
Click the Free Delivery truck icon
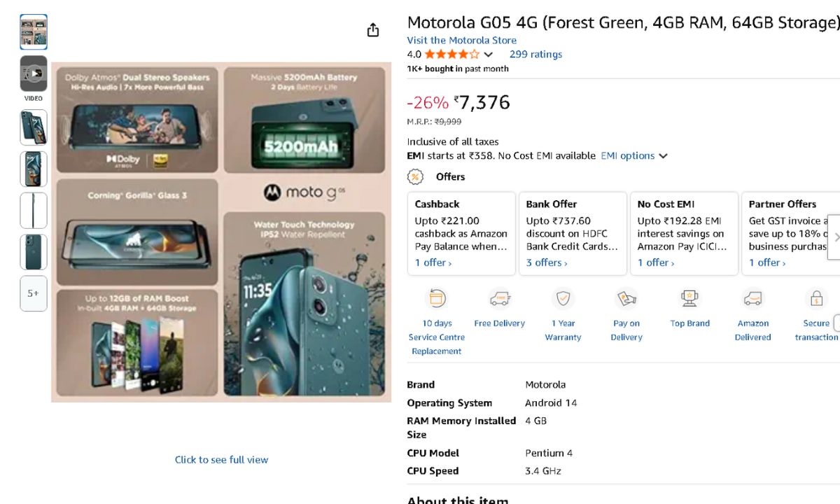point(500,299)
